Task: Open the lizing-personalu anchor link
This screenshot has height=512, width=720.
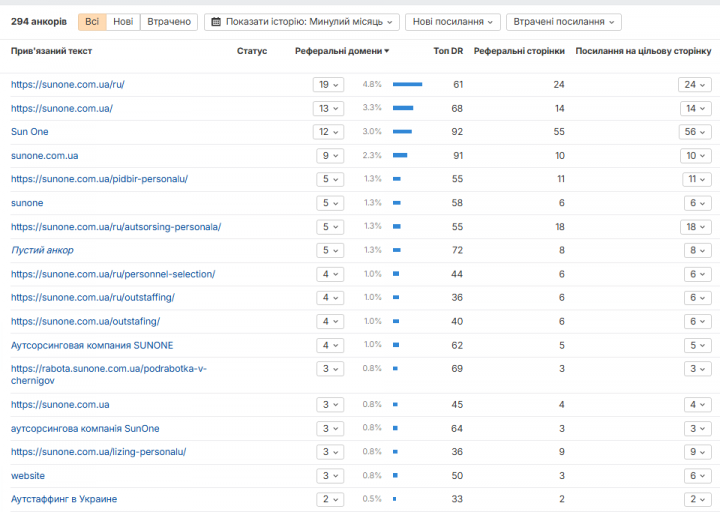Action: tap(98, 452)
